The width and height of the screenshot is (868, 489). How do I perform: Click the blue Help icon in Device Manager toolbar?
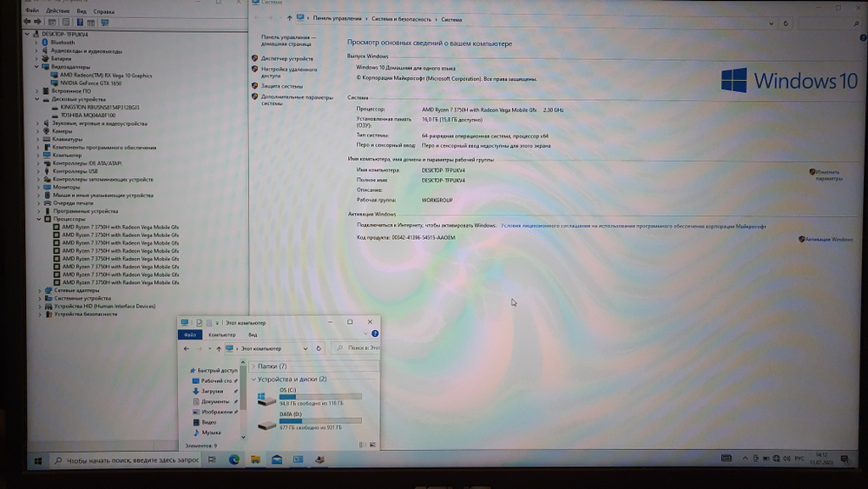point(80,23)
